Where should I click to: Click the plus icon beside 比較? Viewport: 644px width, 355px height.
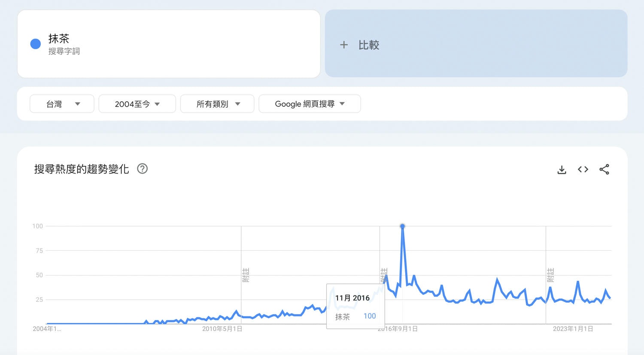pyautogui.click(x=344, y=45)
